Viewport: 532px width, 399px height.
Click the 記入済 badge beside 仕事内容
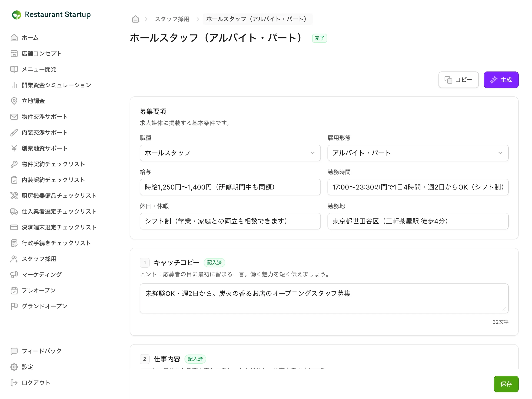195,359
